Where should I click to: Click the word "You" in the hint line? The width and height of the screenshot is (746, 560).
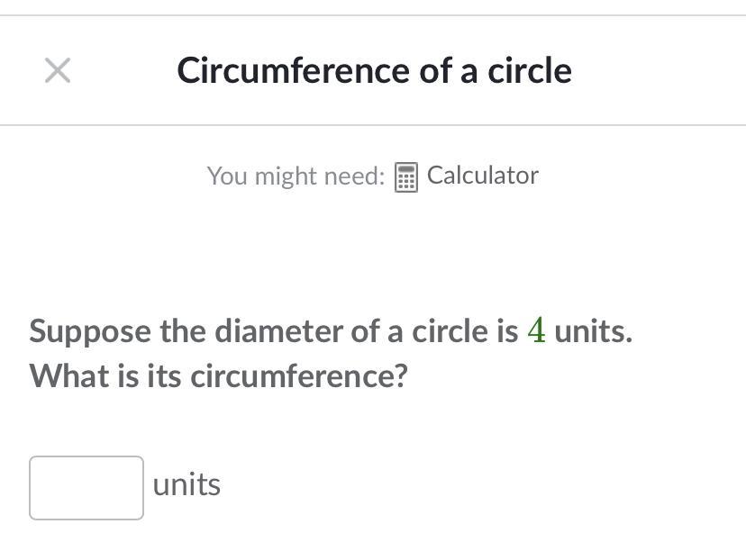pyautogui.click(x=227, y=176)
